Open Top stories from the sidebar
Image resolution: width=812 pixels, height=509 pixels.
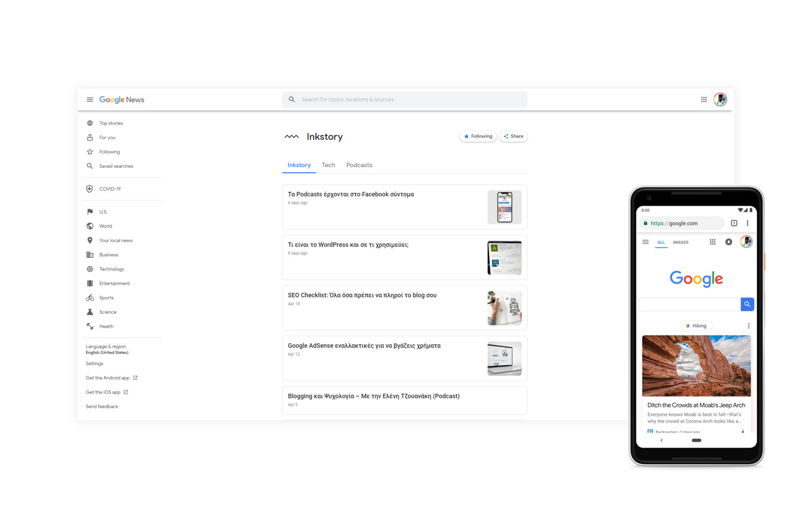pos(111,123)
